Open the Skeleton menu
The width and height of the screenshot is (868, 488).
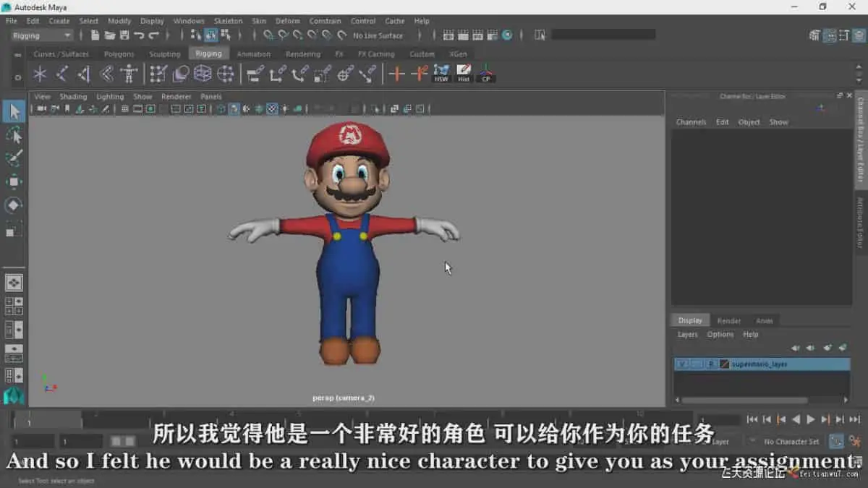[228, 21]
